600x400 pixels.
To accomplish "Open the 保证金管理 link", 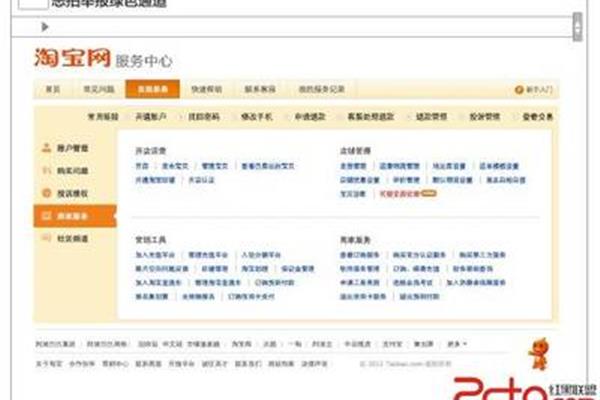I will coord(297,269).
